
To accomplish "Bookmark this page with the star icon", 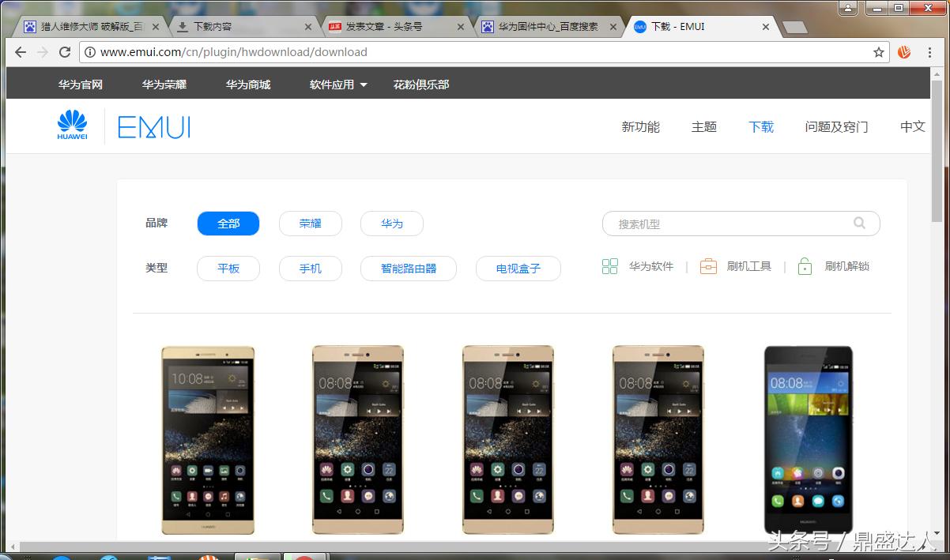I will 879,53.
